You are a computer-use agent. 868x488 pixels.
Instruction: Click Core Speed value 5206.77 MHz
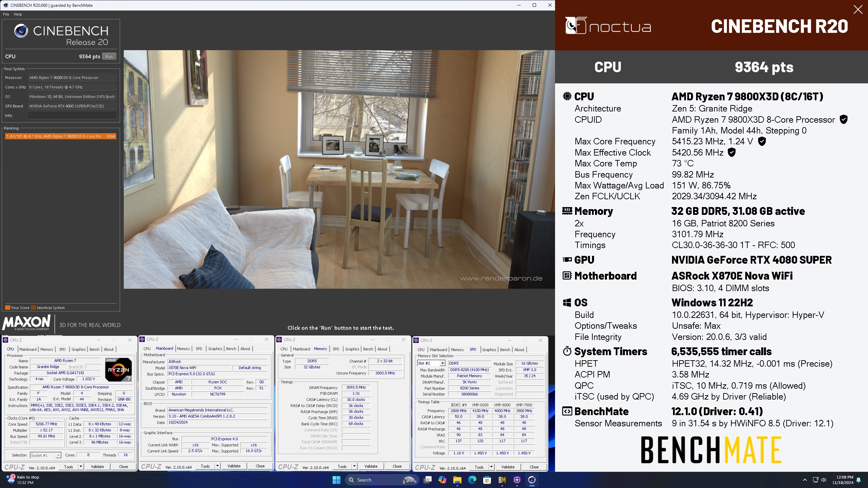[46, 424]
